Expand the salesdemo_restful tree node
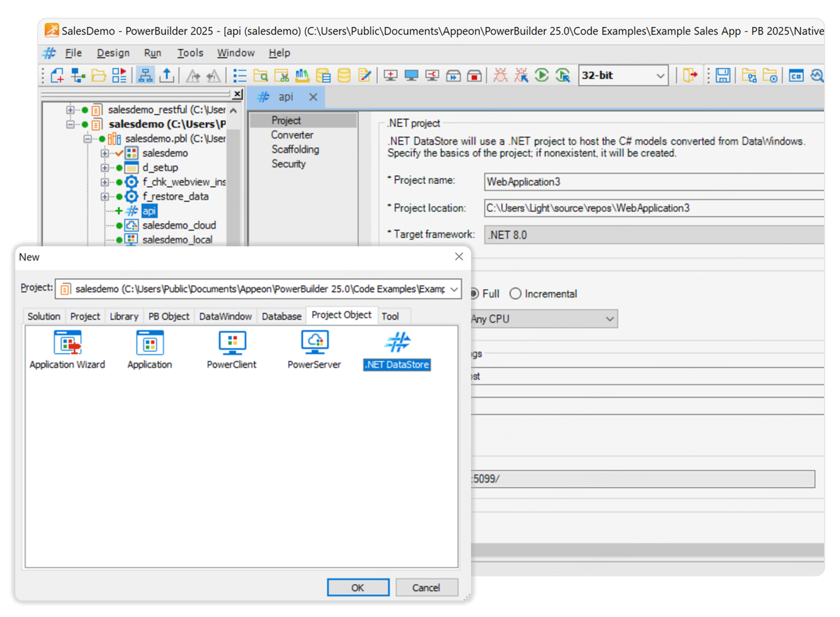The width and height of the screenshot is (840, 617). (70, 110)
